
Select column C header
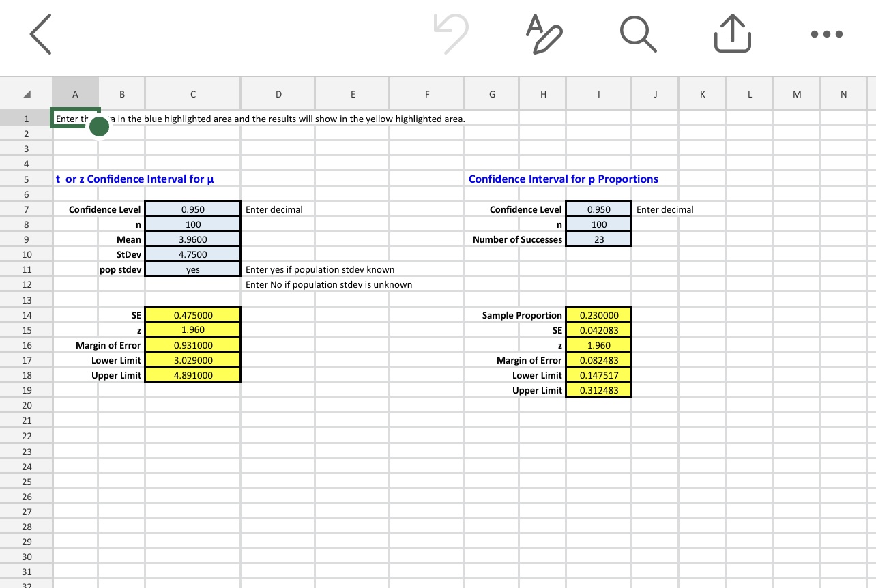[x=193, y=94]
